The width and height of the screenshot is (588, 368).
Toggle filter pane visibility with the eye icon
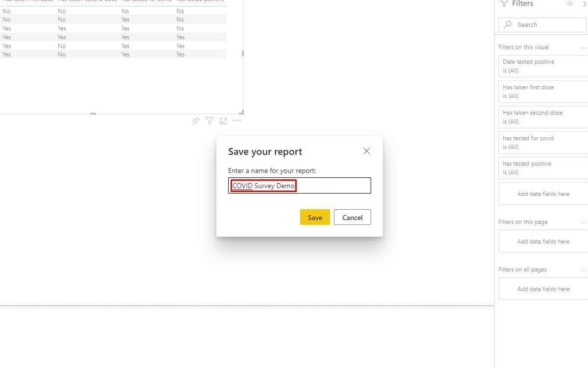coord(570,4)
